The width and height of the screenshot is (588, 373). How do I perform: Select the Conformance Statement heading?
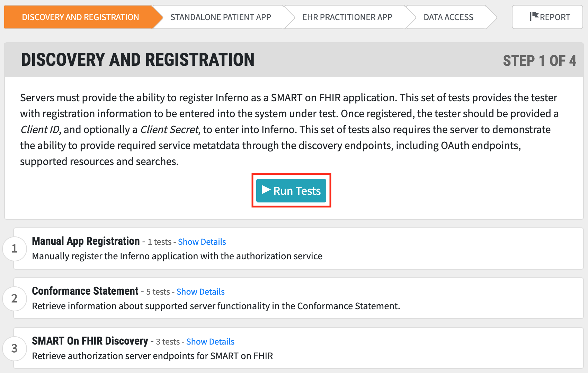pyautogui.click(x=85, y=291)
